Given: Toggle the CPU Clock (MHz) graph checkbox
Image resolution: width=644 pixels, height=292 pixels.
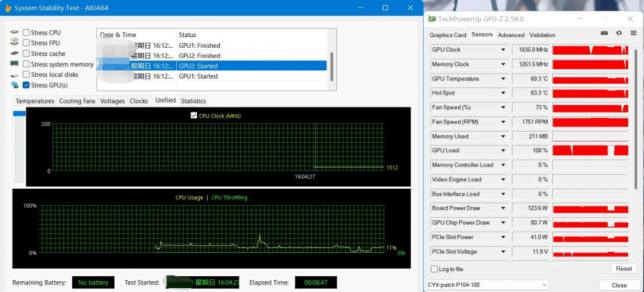Looking at the screenshot, I should (x=194, y=116).
